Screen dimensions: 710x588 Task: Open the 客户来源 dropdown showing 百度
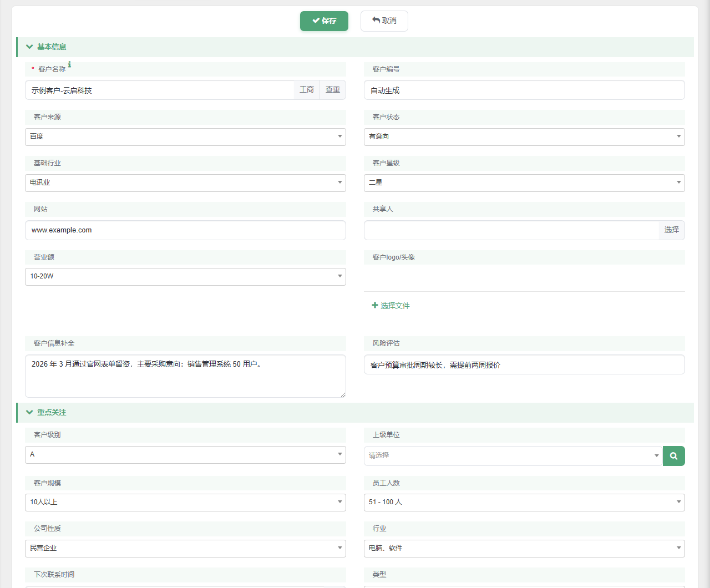coord(185,137)
